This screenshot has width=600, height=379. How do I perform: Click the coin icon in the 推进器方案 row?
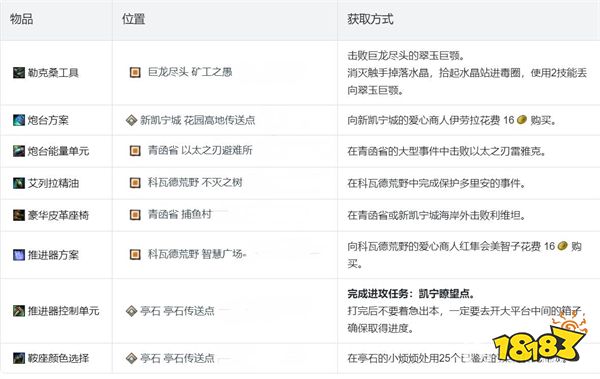click(562, 245)
